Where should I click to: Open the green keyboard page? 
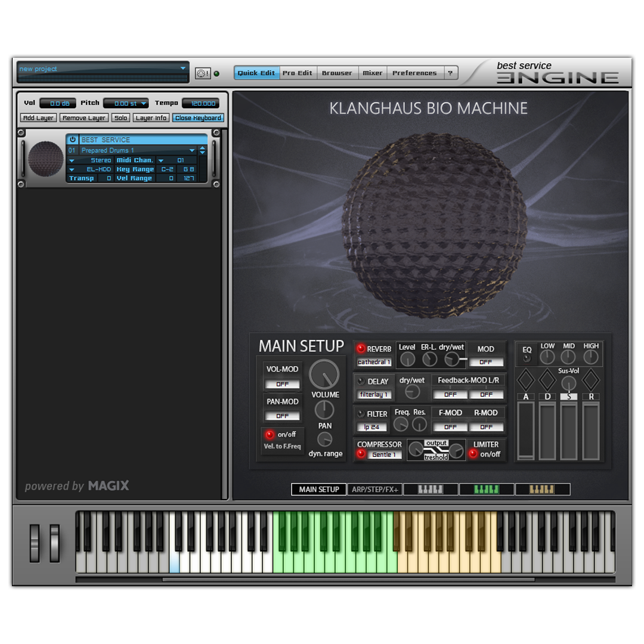487,490
